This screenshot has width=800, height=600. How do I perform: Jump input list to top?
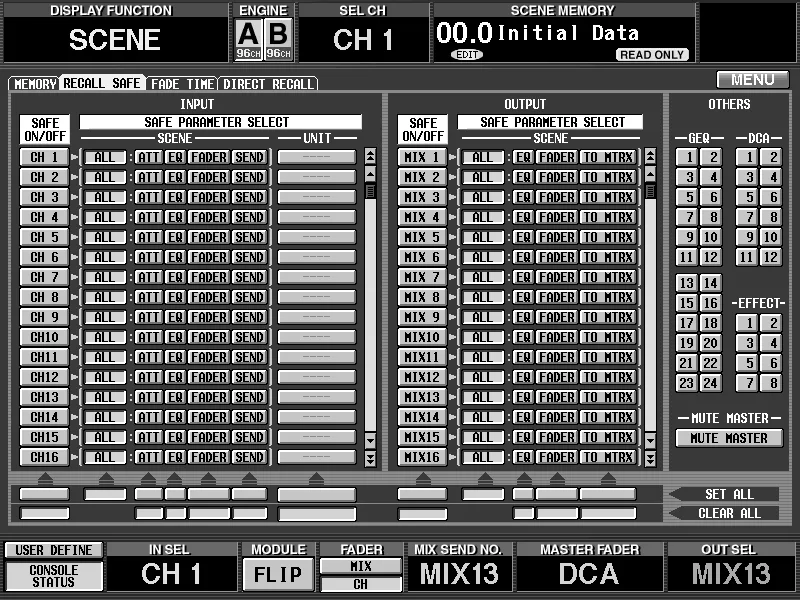pyautogui.click(x=370, y=156)
